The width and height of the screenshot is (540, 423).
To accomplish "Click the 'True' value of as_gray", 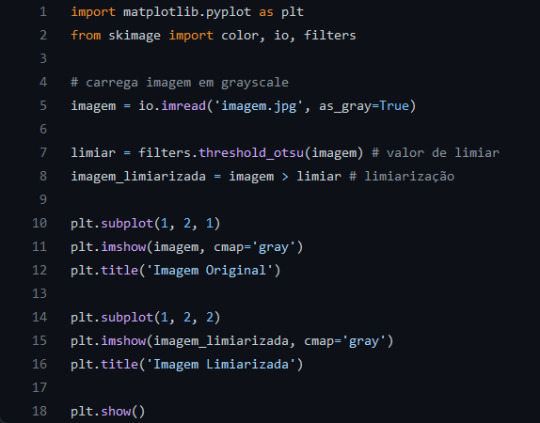I will [394, 106].
